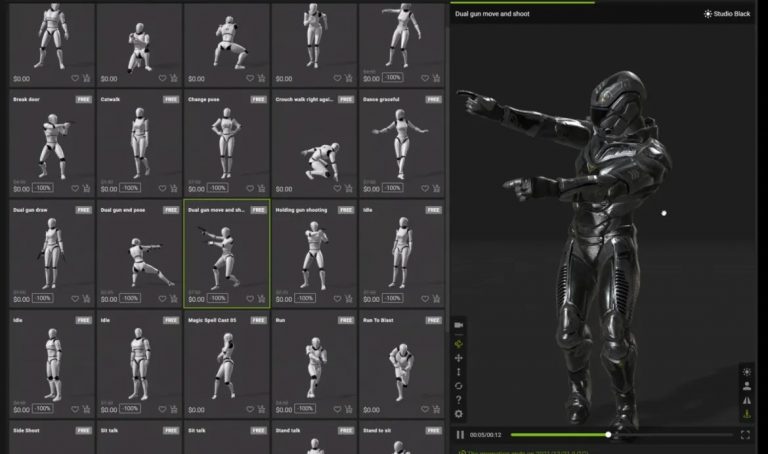Favorite the Dual gun end pose motion
Screen dimensions: 768x454
coord(162,299)
